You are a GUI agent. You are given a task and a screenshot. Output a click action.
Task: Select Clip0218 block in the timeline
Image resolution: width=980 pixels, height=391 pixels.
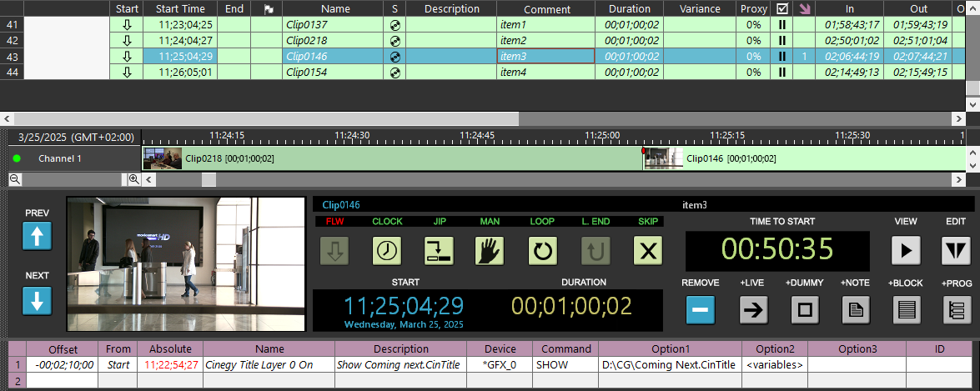(392, 158)
